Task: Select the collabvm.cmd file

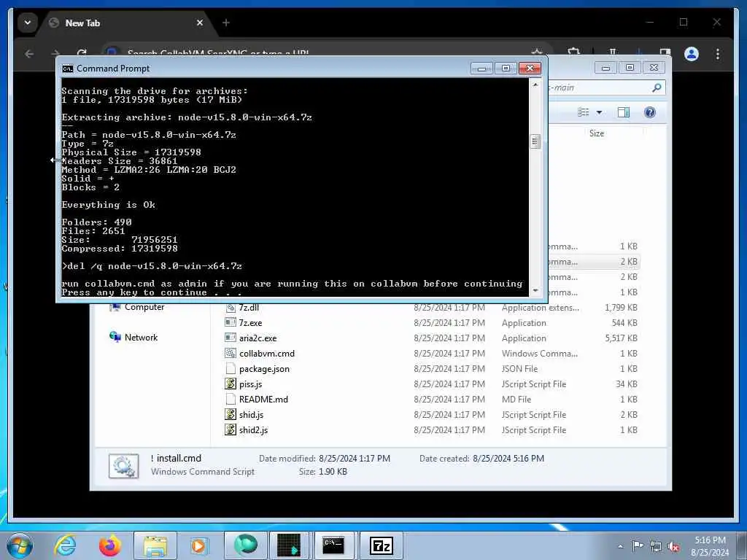Action: pyautogui.click(x=267, y=353)
